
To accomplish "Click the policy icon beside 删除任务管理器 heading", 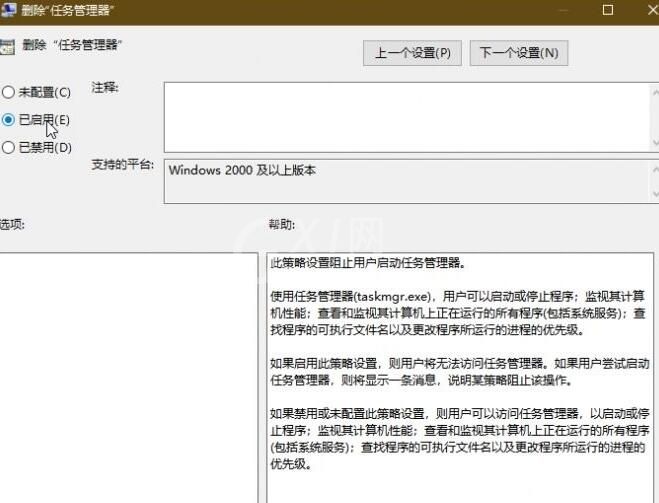I will [x=7, y=47].
